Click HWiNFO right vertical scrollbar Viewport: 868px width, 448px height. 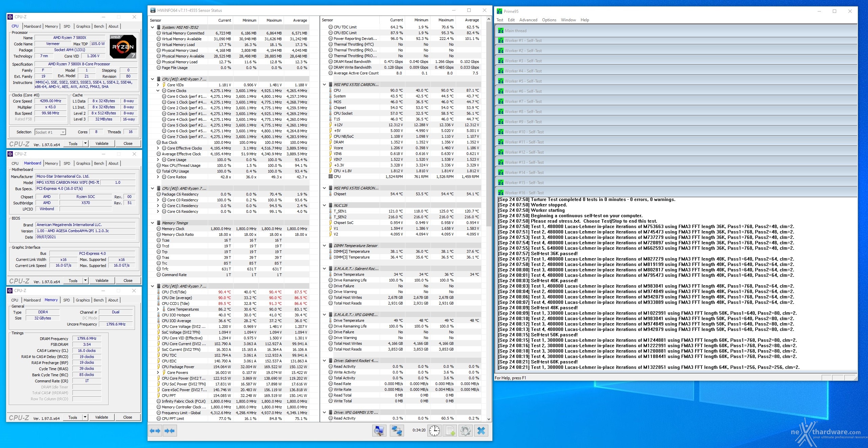tap(489, 219)
